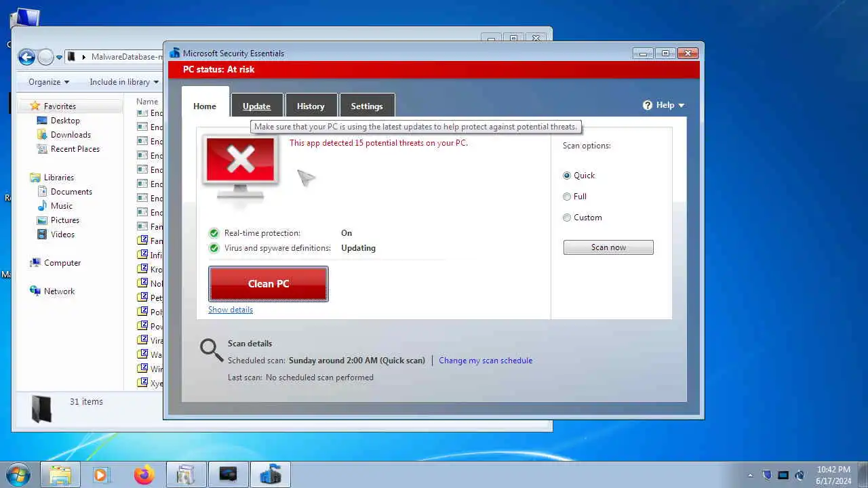Click the volume tray icon
The height and width of the screenshot is (488, 868).
point(800,475)
